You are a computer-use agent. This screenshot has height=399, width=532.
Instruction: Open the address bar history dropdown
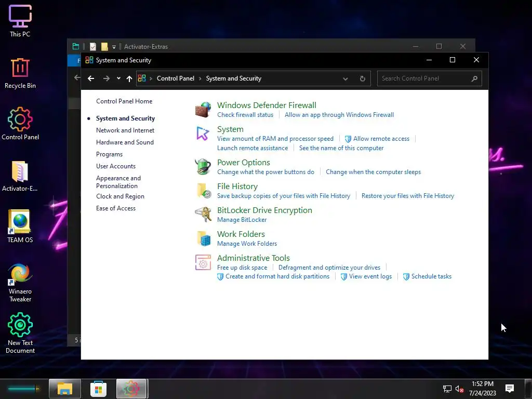(345, 79)
